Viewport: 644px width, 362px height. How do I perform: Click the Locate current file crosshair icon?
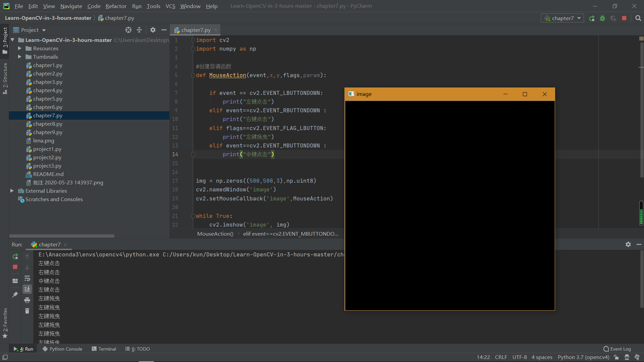[x=128, y=30]
